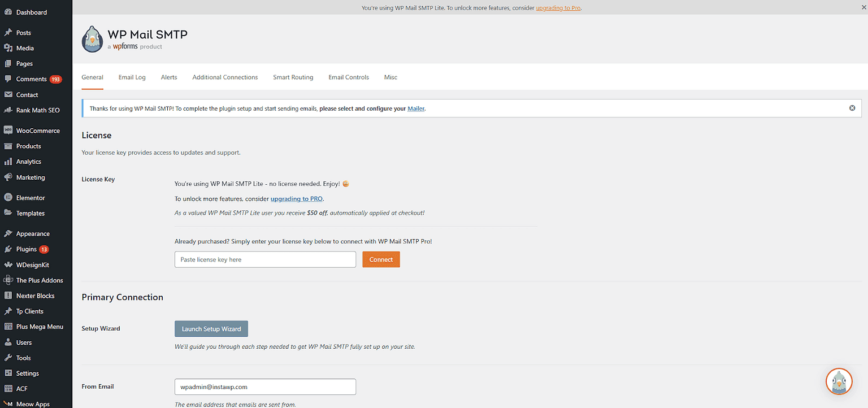
Task: Switch to the Misc tab
Action: pyautogui.click(x=390, y=77)
